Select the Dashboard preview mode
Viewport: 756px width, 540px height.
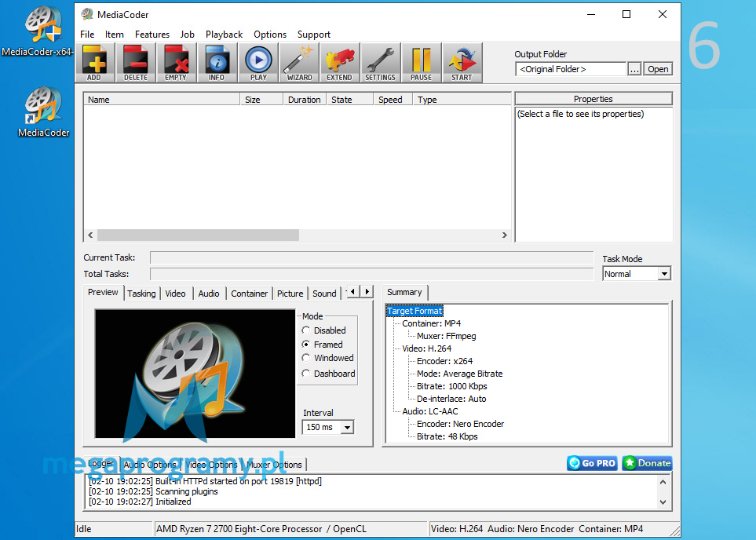coord(328,374)
